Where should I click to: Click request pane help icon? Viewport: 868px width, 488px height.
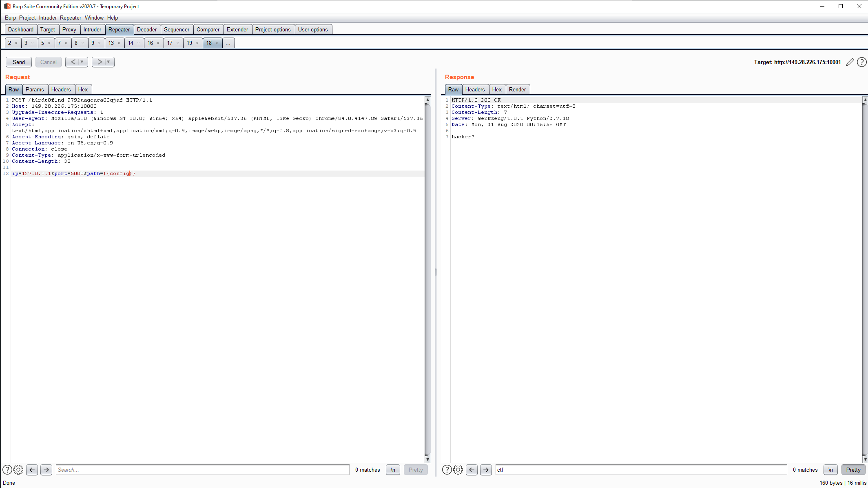pyautogui.click(x=7, y=470)
